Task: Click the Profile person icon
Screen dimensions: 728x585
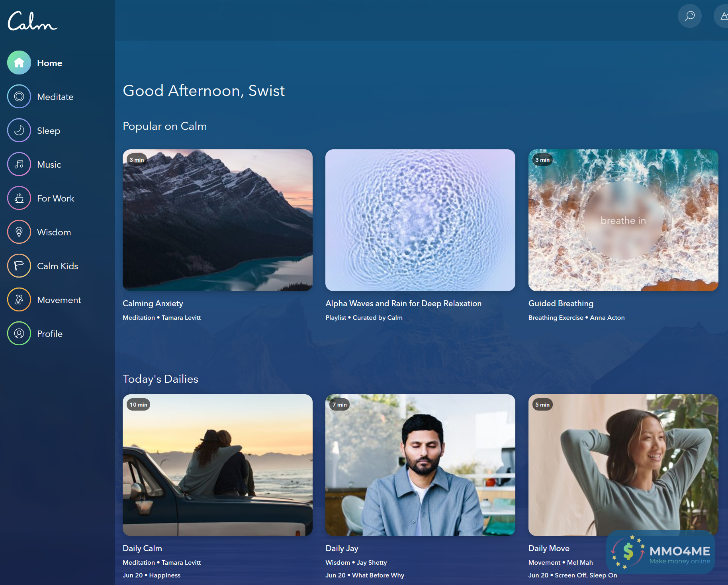Action: 19,333
